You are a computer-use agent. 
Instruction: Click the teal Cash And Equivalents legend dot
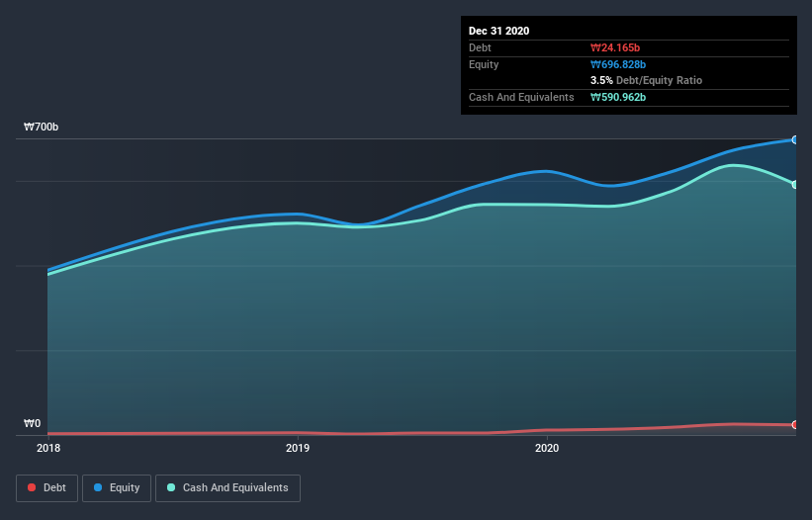coord(171,487)
